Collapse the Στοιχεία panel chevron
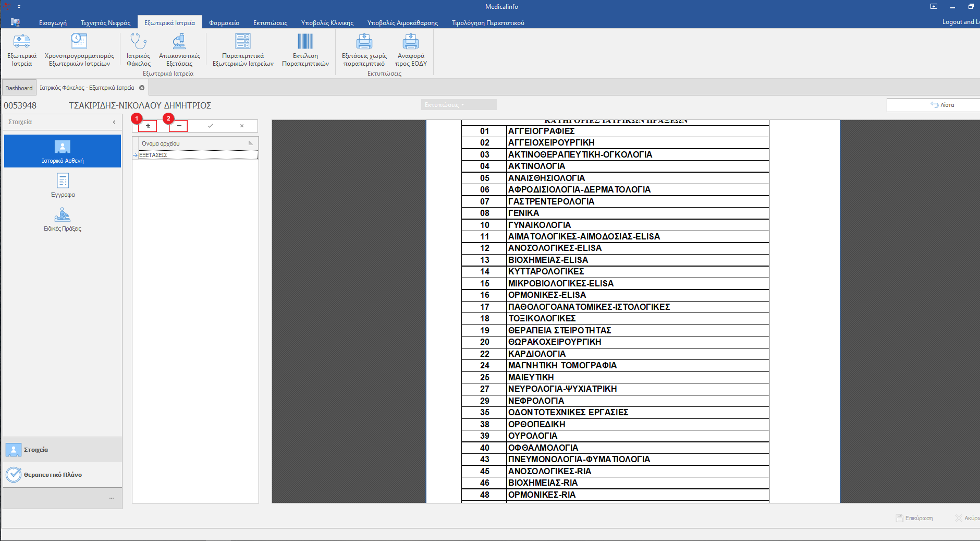Image resolution: width=980 pixels, height=541 pixels. (114, 122)
